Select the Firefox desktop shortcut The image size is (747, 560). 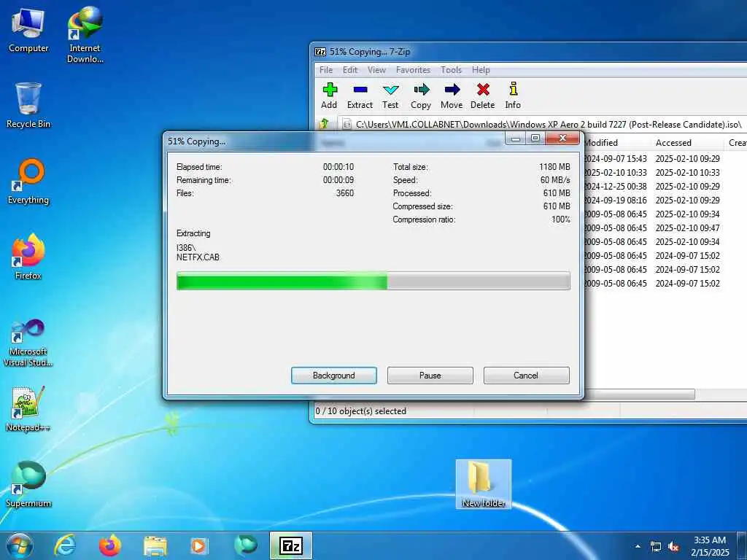[28, 257]
